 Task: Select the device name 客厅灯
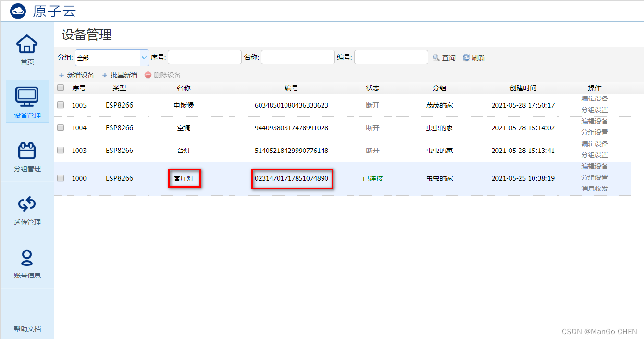tap(184, 178)
